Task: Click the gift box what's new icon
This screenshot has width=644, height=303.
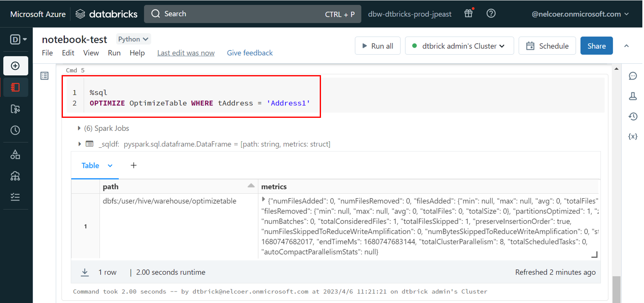Action: point(469,14)
